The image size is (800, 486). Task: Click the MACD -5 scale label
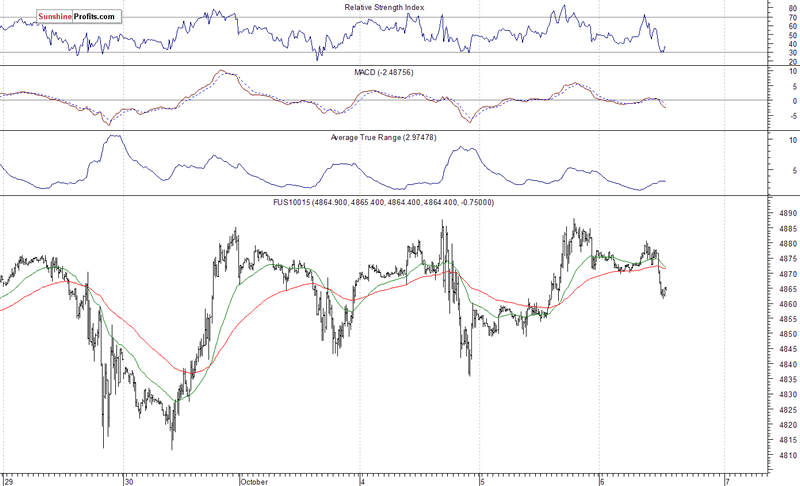click(x=793, y=116)
